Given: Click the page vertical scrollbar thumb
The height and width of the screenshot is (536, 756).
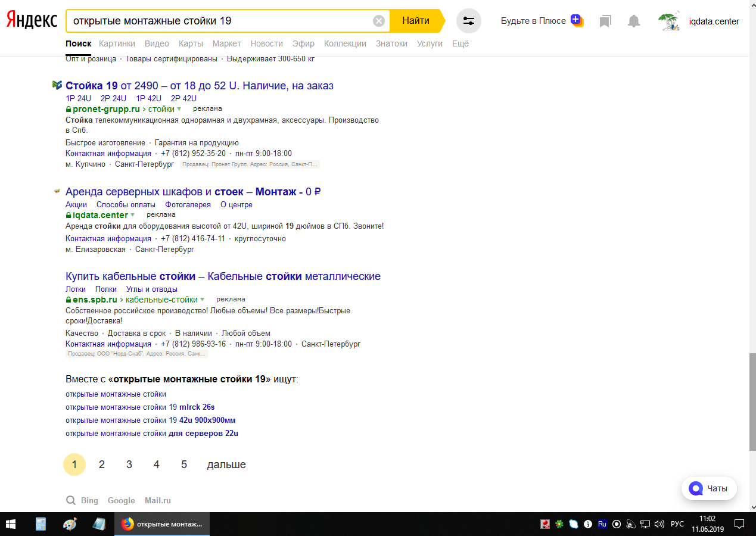Looking at the screenshot, I should [x=752, y=401].
